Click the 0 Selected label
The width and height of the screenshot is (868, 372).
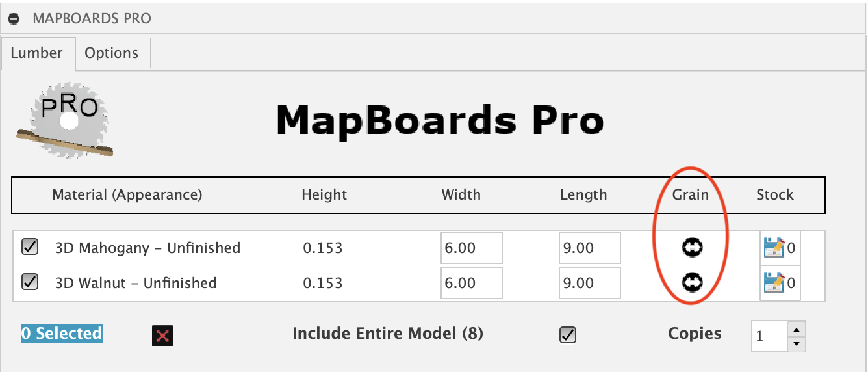coord(62,334)
